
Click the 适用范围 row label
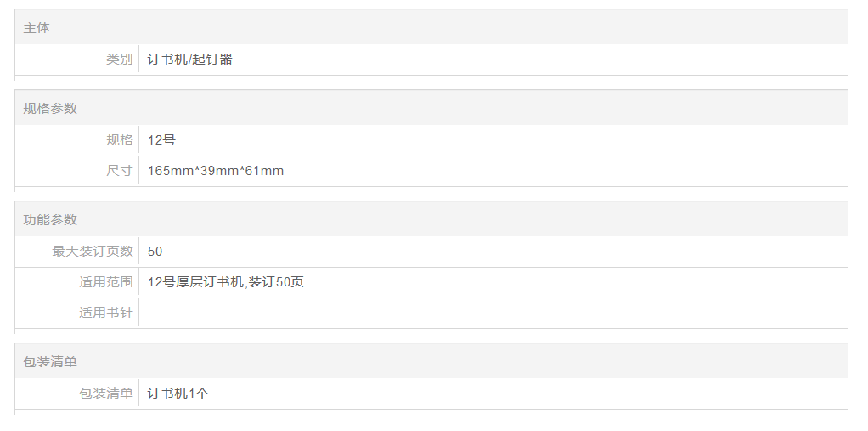[x=106, y=282]
